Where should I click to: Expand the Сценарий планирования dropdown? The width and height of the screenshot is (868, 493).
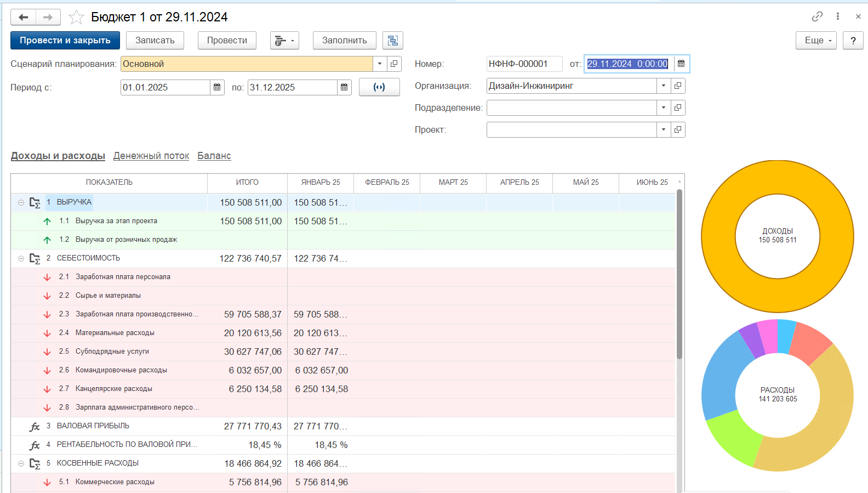click(x=380, y=64)
